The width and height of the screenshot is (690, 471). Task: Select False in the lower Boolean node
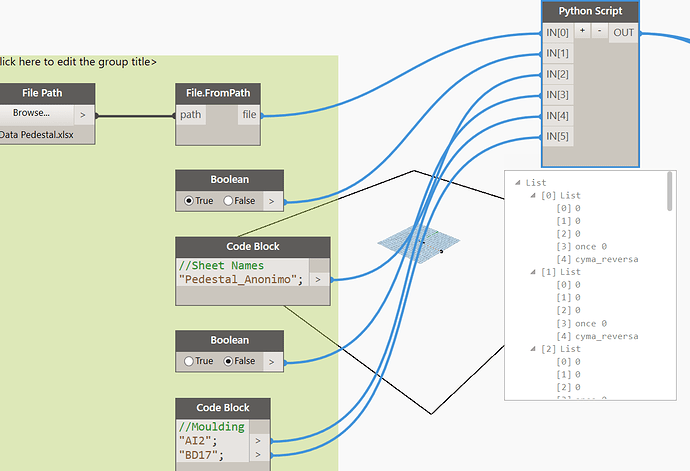click(228, 361)
